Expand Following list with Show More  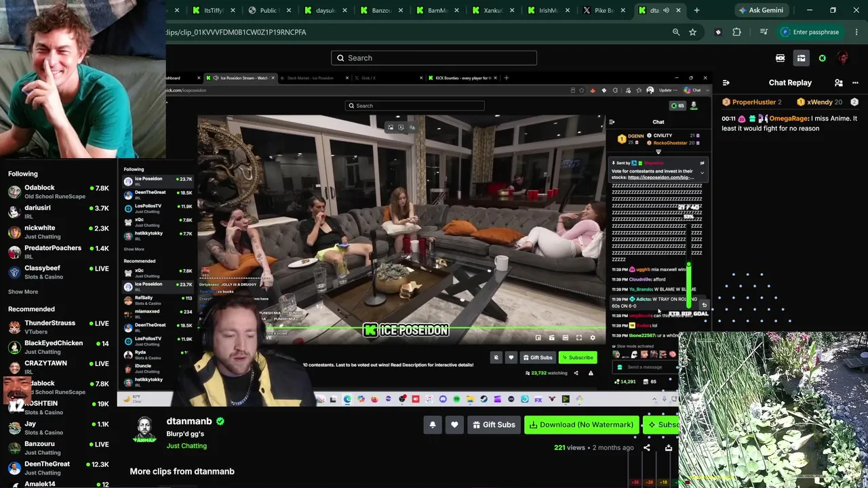point(23,292)
